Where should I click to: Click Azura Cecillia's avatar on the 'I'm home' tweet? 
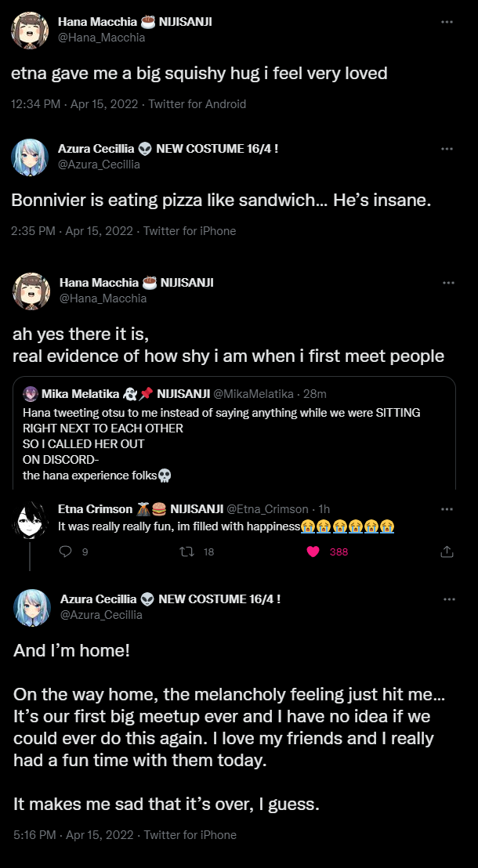[32, 607]
